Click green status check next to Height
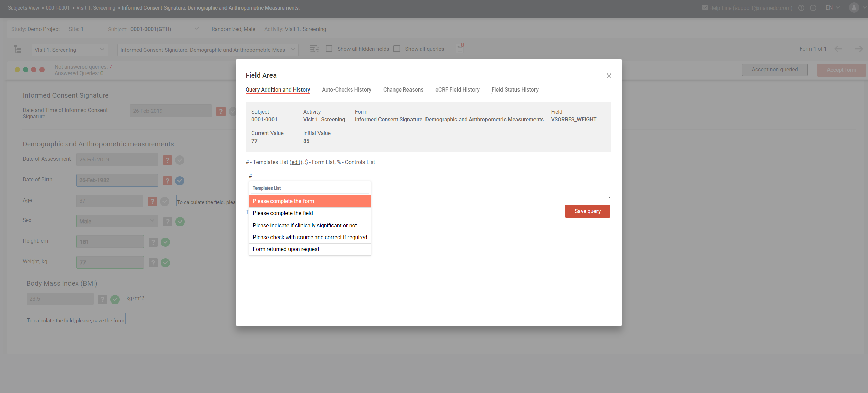868x393 pixels. coord(166,242)
